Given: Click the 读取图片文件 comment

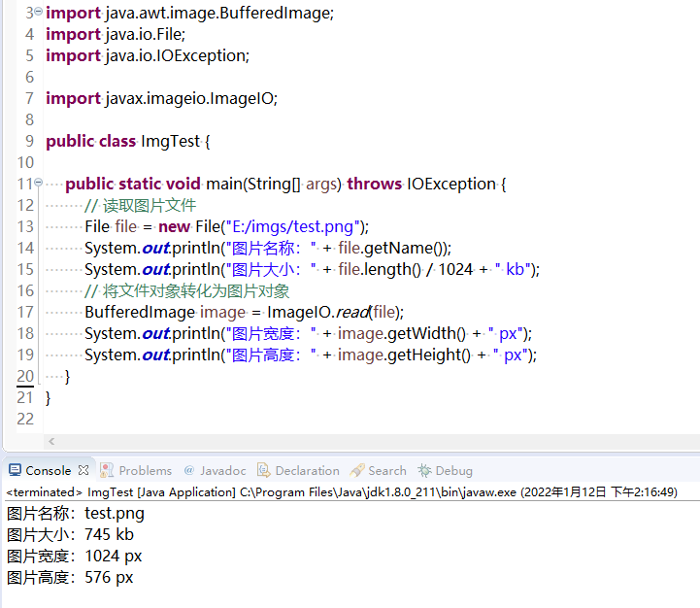Looking at the screenshot, I should (141, 206).
